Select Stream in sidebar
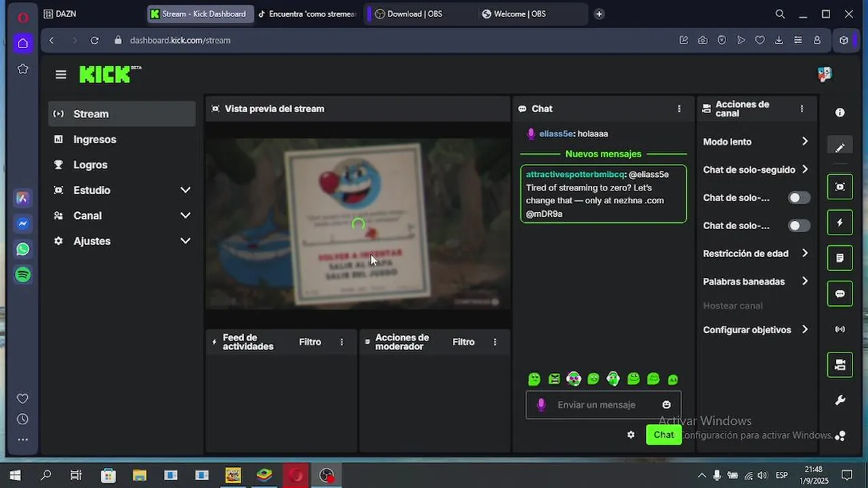This screenshot has height=488, width=868. [x=122, y=114]
